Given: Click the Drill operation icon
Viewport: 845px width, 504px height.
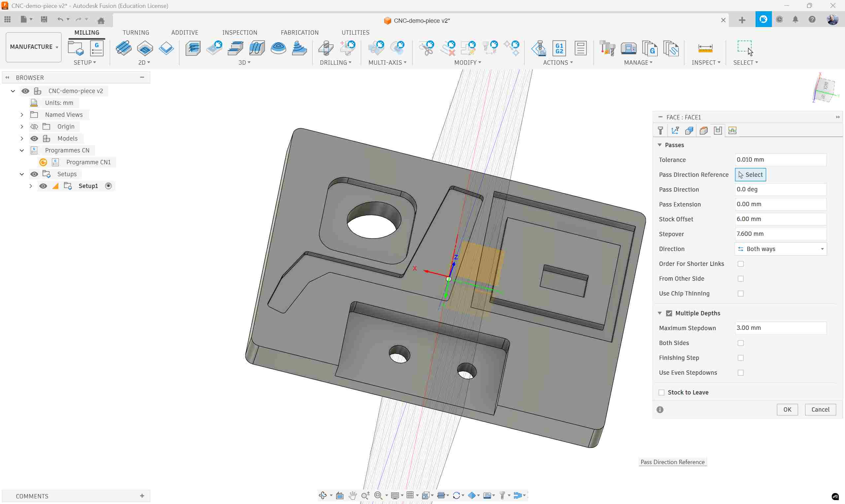Looking at the screenshot, I should click(x=326, y=48).
